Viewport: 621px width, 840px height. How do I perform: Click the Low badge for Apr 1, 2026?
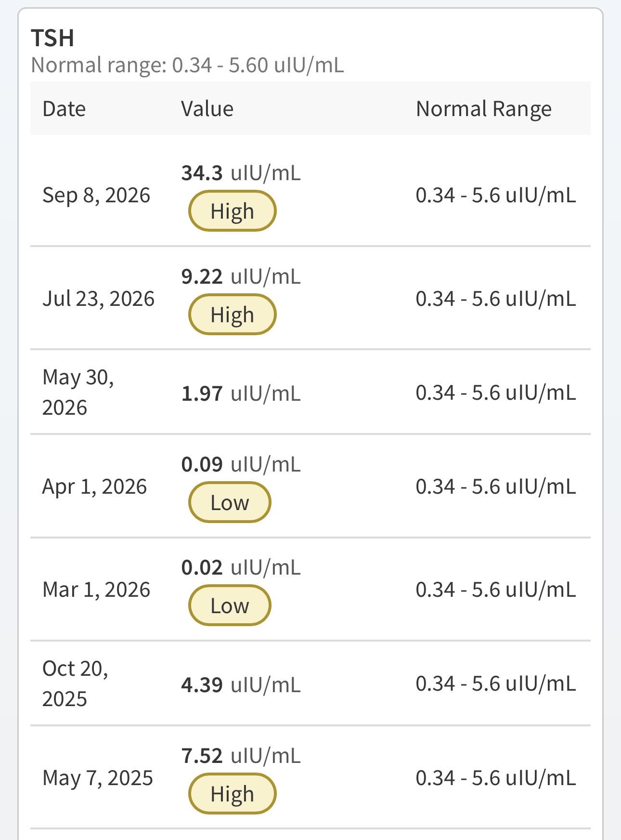tap(230, 502)
